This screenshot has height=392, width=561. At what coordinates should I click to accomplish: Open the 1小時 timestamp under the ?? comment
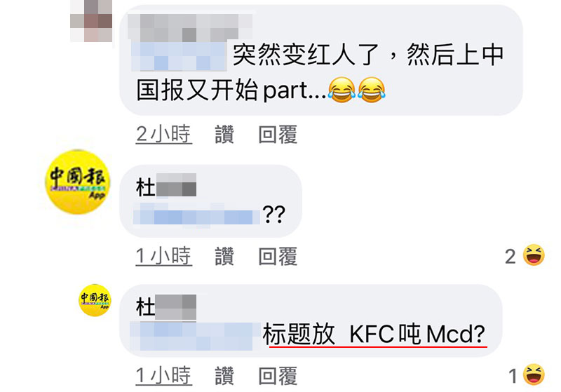point(164,256)
